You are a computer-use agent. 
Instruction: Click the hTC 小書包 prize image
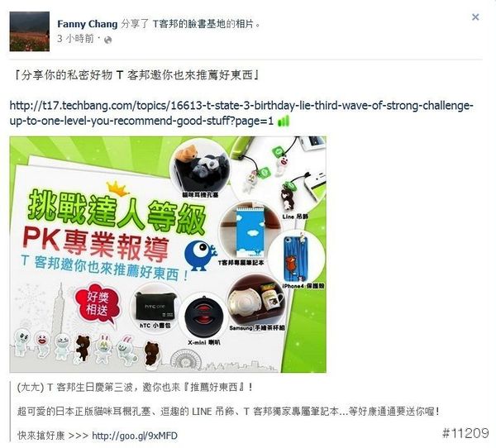(x=155, y=307)
